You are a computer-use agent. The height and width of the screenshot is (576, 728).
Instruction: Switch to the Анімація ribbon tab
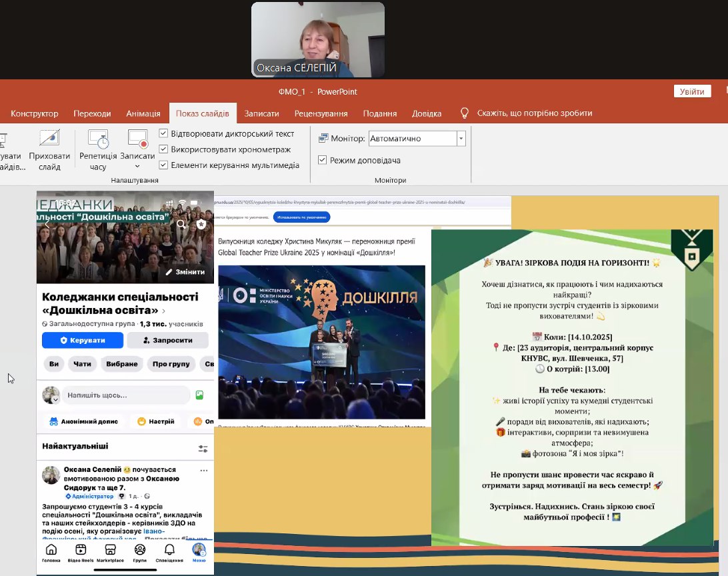[143, 113]
